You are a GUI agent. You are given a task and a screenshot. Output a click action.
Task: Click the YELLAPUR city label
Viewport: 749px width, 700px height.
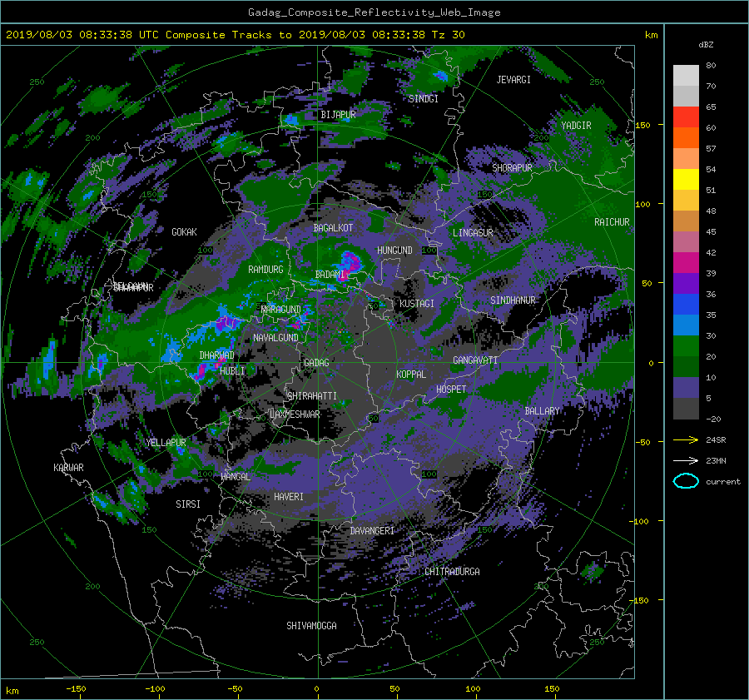coord(166,443)
